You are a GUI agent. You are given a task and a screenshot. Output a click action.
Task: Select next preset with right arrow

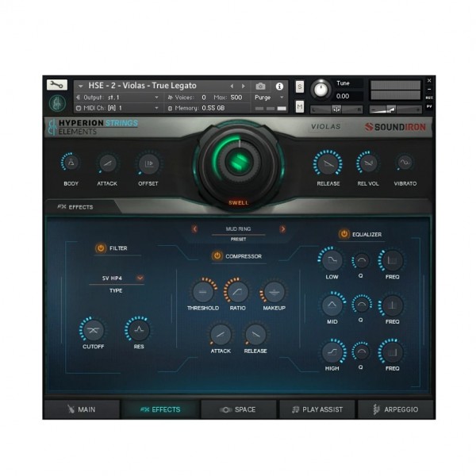pos(282,229)
